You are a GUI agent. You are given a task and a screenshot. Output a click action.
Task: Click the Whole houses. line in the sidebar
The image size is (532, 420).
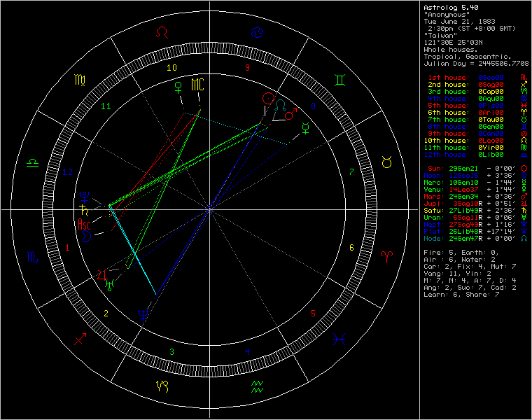click(451, 49)
